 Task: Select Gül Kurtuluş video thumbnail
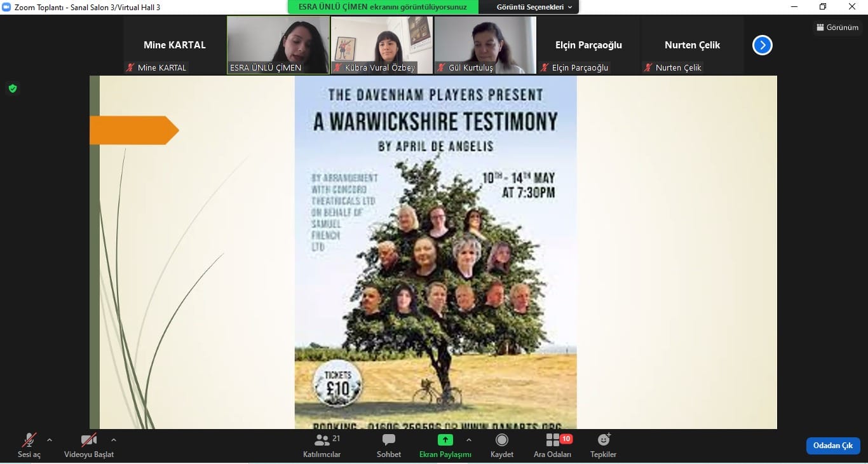point(485,45)
